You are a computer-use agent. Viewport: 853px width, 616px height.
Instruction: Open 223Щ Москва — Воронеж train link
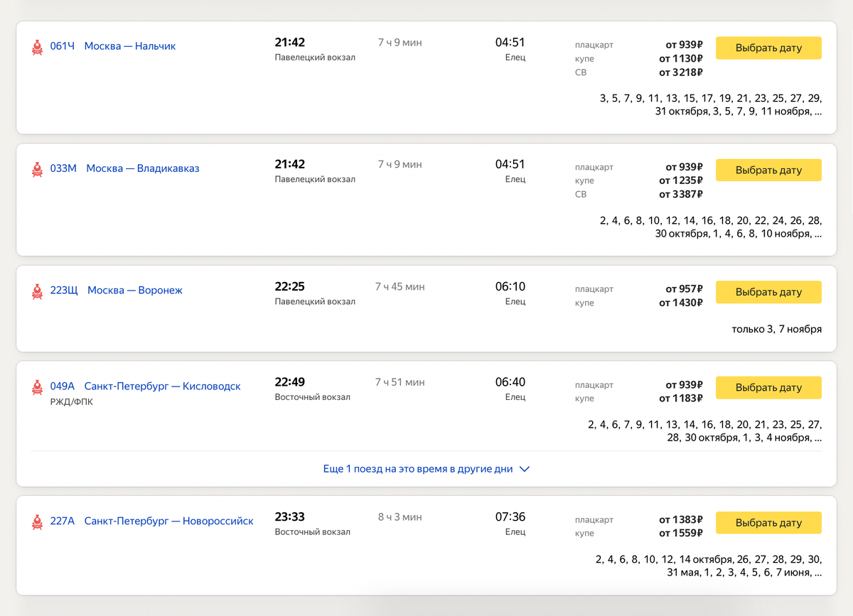click(117, 291)
